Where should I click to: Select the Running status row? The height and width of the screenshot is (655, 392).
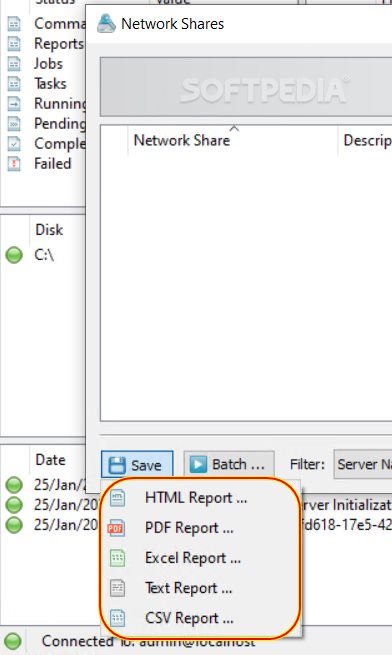tap(43, 103)
